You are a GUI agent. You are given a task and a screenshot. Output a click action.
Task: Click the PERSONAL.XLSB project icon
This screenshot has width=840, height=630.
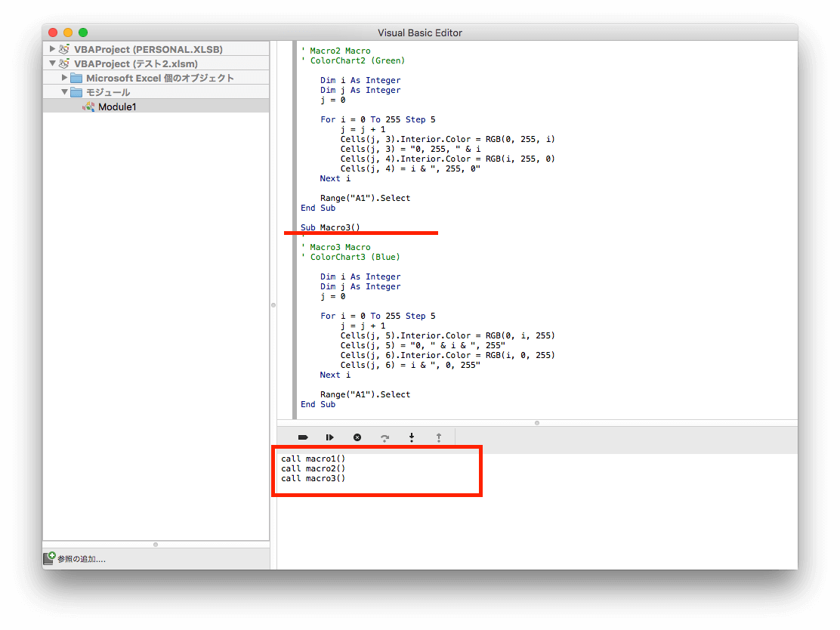tap(63, 49)
